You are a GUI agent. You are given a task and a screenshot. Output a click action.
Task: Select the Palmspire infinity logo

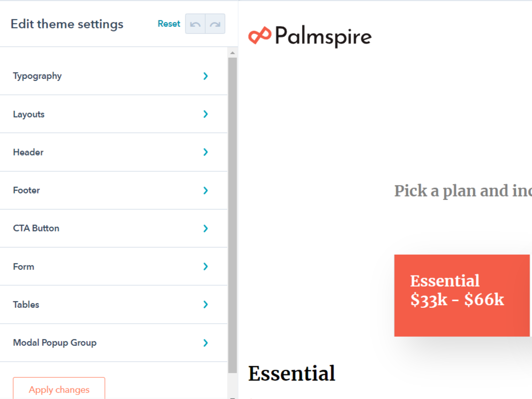click(x=258, y=35)
